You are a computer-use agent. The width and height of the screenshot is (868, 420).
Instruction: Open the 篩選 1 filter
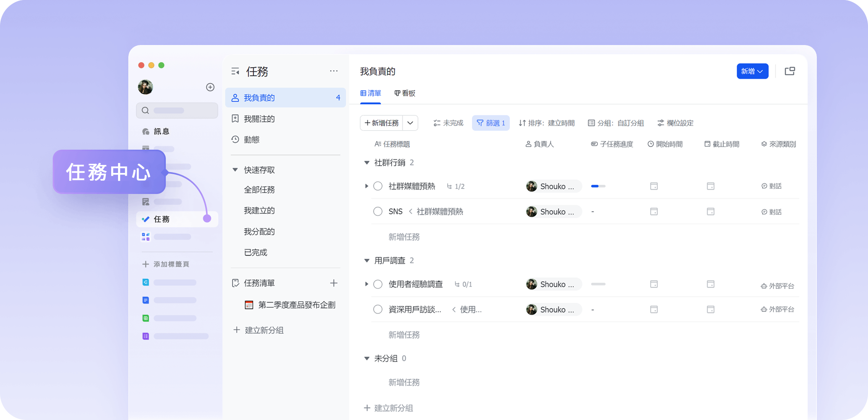tap(491, 123)
